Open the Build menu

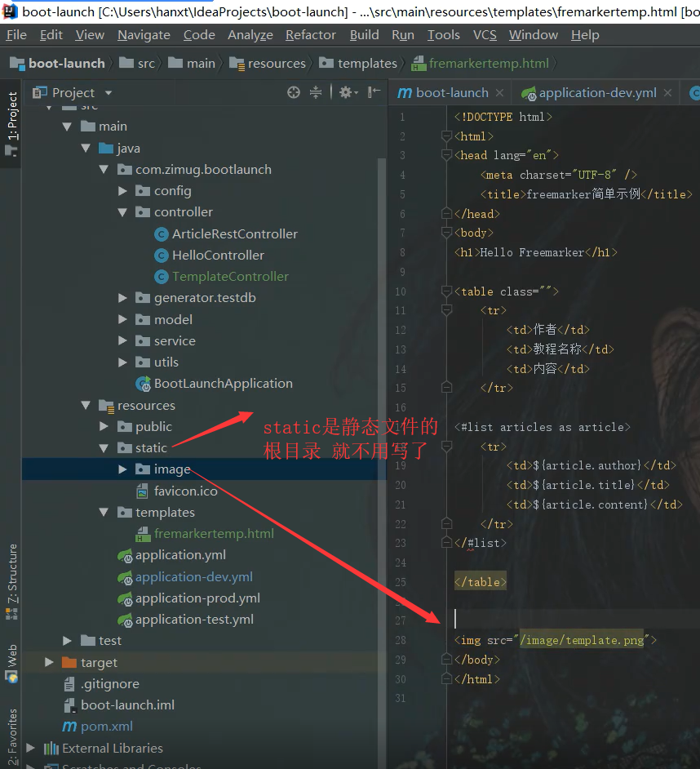[x=364, y=35]
